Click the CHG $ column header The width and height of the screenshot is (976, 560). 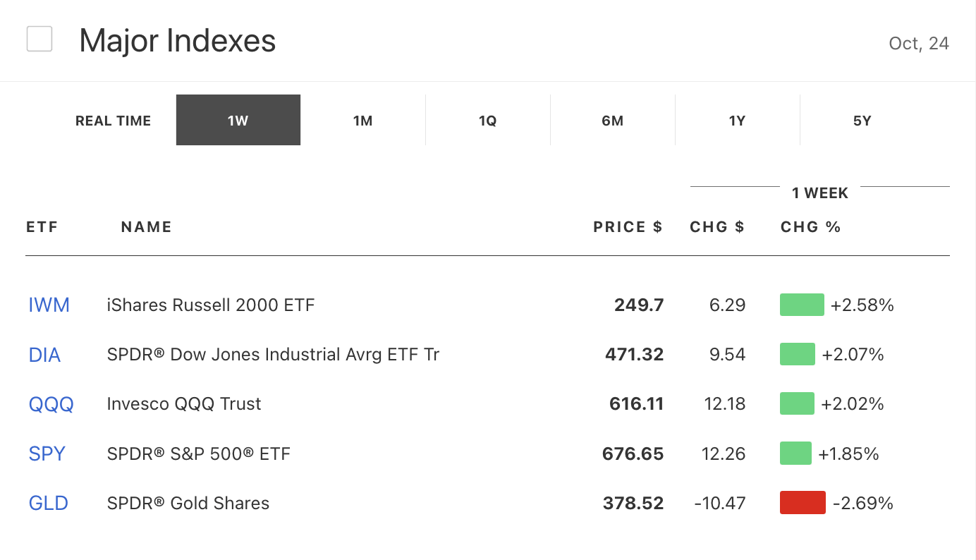click(717, 227)
